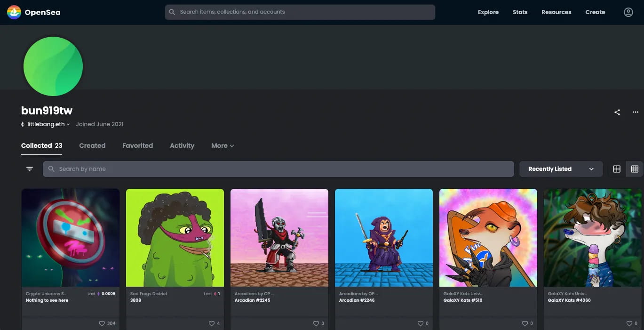Favorite Arcadian #2246 with heart icon
The image size is (644, 330).
pyautogui.click(x=421, y=323)
